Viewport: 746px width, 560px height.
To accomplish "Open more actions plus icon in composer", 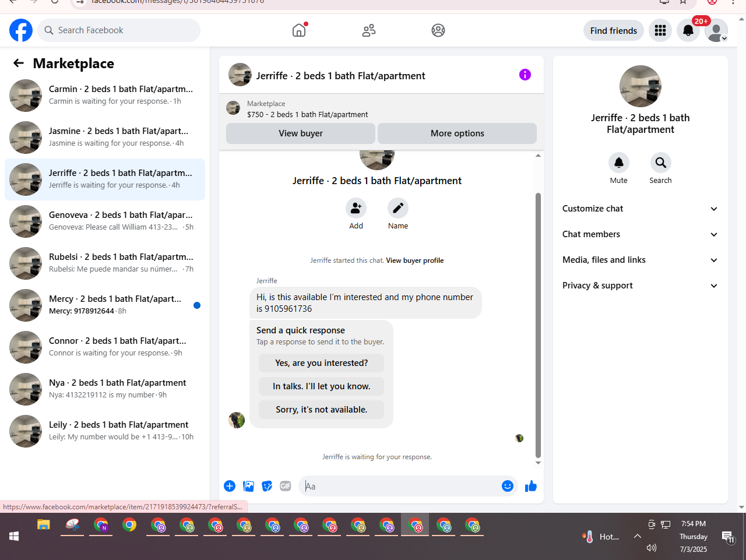I will coord(230,486).
